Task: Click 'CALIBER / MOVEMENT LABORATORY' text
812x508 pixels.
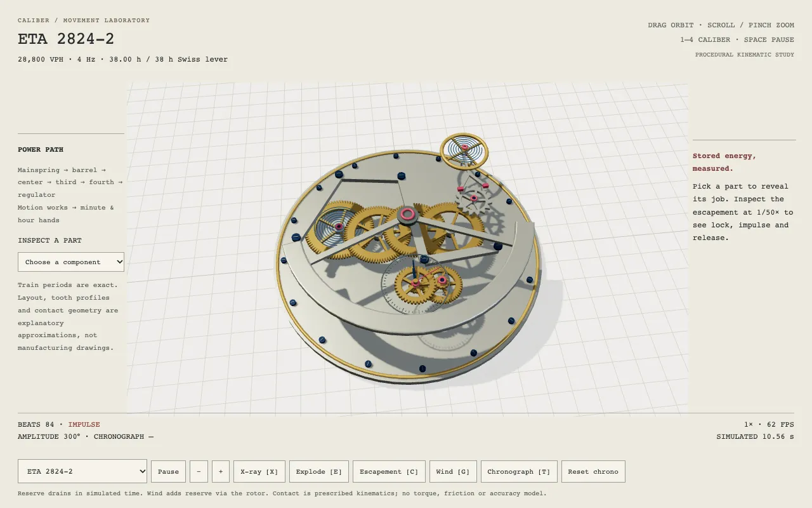Action: [x=84, y=20]
